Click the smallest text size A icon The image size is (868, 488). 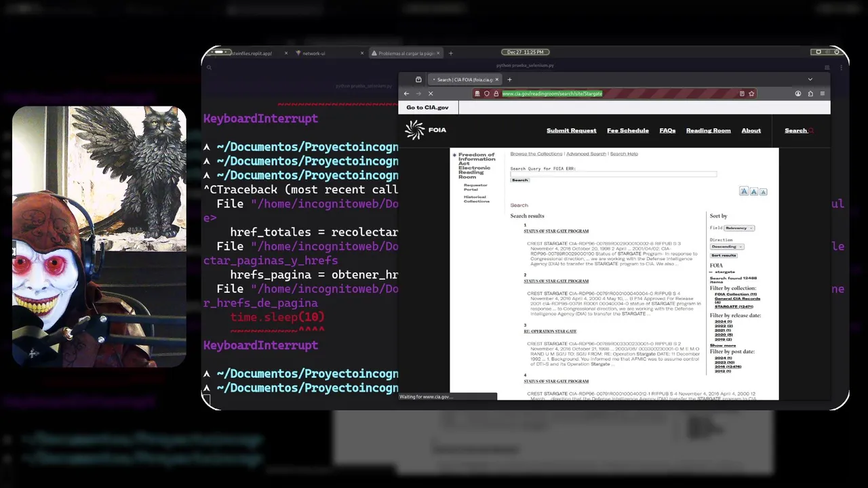763,192
